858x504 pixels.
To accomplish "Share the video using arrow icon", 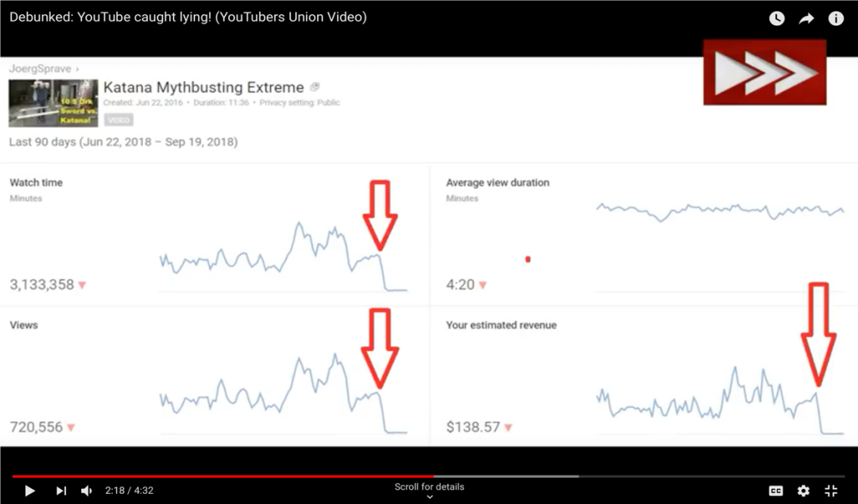I will click(806, 18).
